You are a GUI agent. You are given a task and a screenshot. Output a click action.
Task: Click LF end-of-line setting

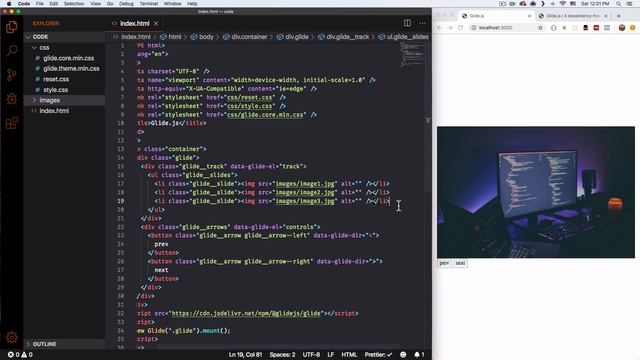[331, 355]
